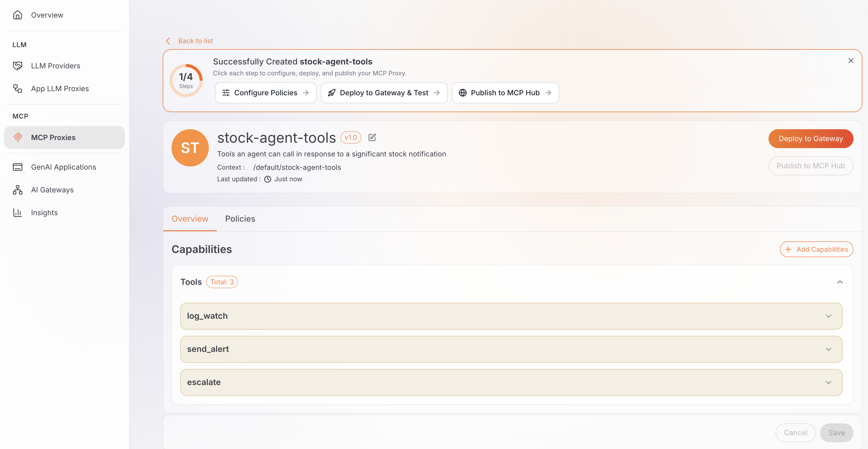This screenshot has width=868, height=449.
Task: Click the context path /default/stock-agent-tools
Action: pos(297,168)
